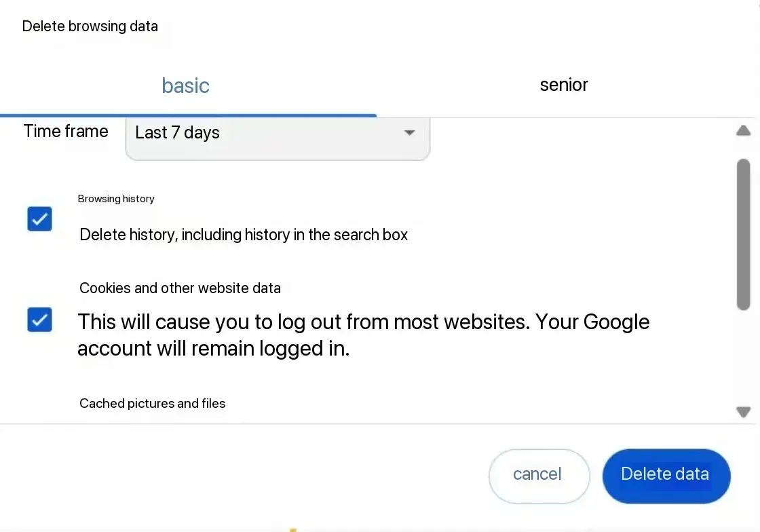The height and width of the screenshot is (532, 760).
Task: Click Cookies and other website data label
Action: click(180, 288)
